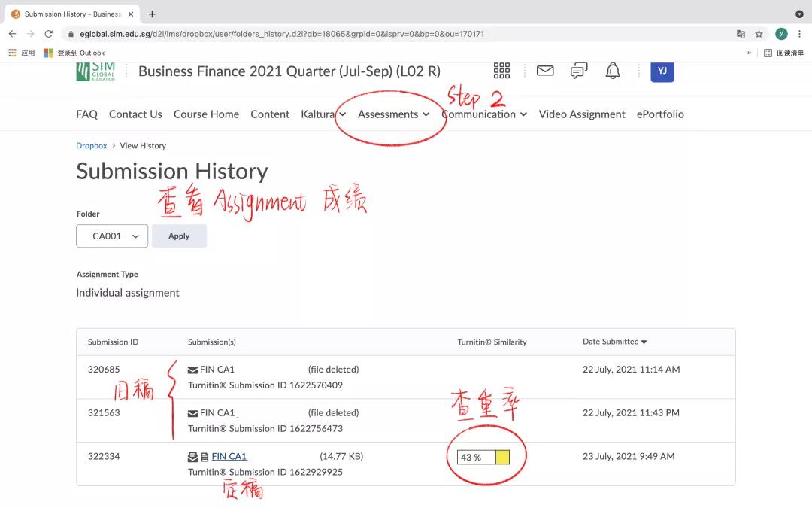The height and width of the screenshot is (508, 812).
Task: Open the course selector waffle icon
Action: pyautogui.click(x=501, y=71)
